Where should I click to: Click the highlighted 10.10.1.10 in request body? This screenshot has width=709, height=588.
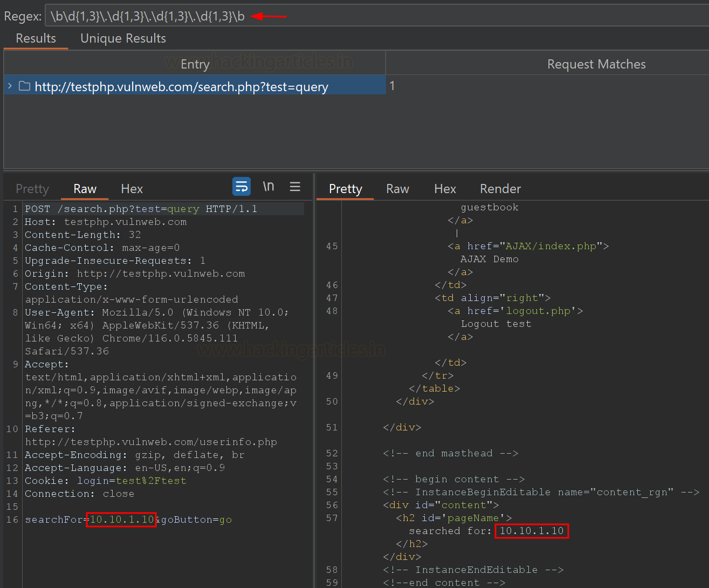tap(121, 519)
